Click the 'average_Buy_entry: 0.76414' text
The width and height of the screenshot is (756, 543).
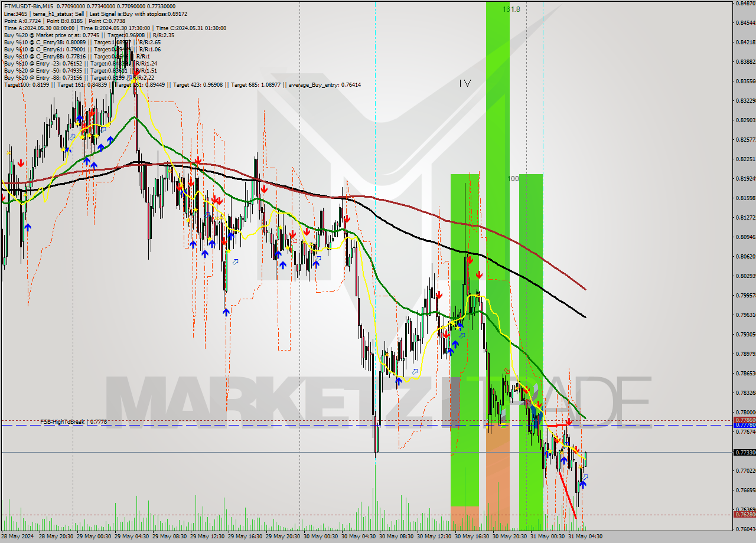(x=325, y=84)
